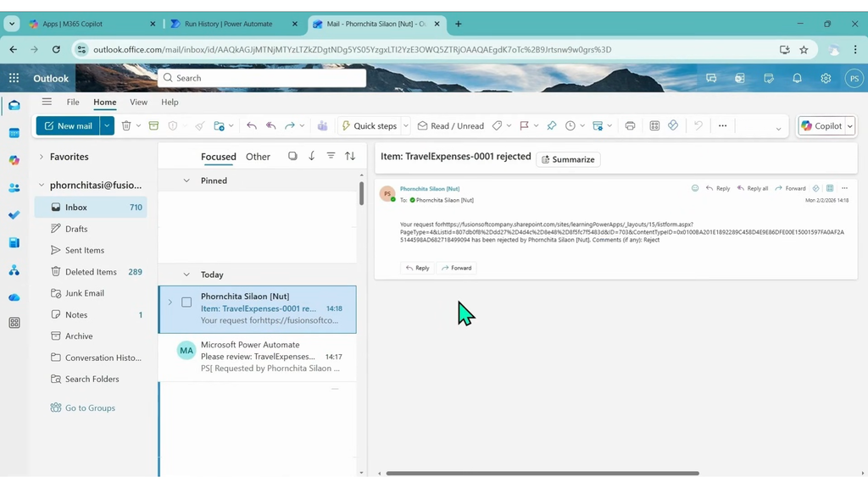Click the Reply arrow in the toolbar
The height and width of the screenshot is (488, 868).
pos(251,125)
